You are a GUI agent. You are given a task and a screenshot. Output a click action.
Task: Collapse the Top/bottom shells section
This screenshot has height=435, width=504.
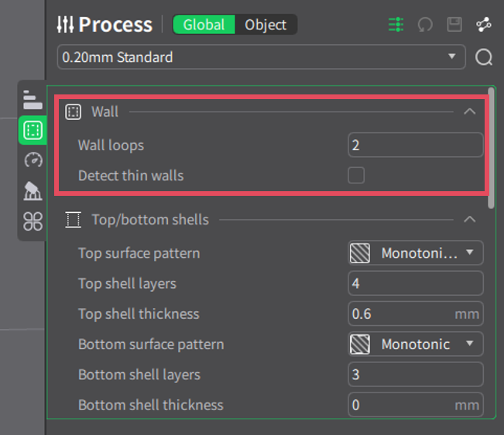pyautogui.click(x=469, y=220)
